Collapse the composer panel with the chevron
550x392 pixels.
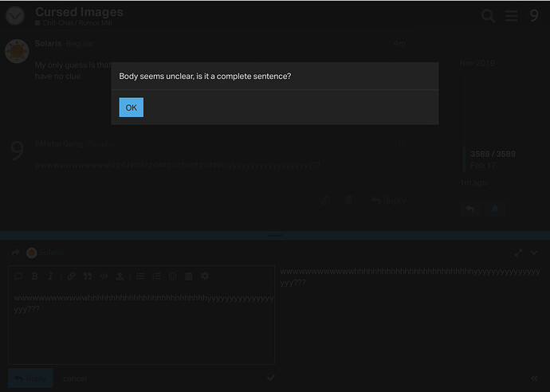point(534,253)
